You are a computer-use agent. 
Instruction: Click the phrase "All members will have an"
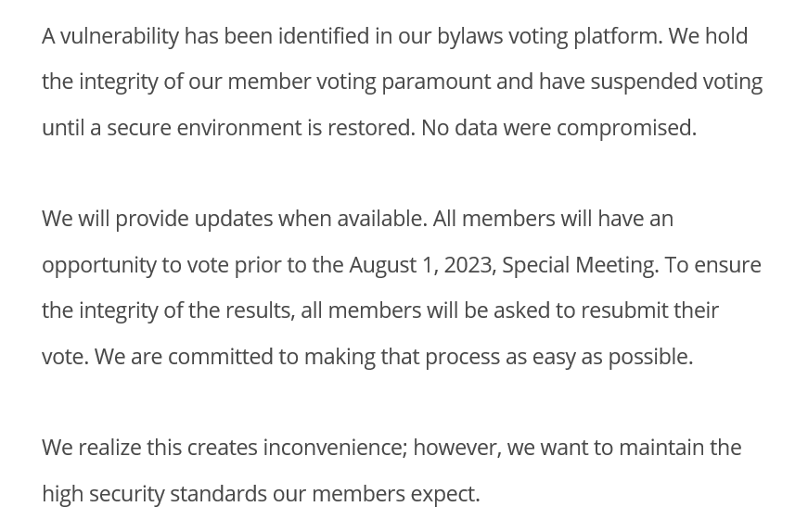(553, 219)
